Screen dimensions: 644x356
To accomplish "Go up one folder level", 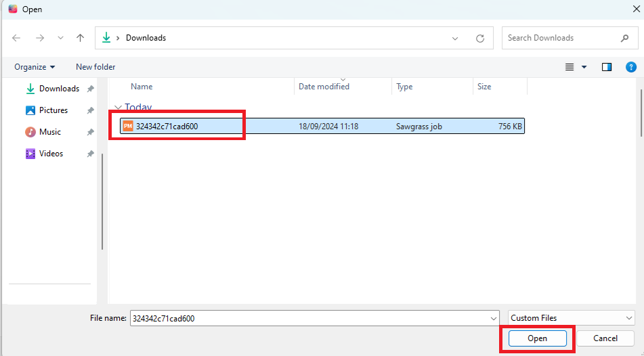I will click(80, 38).
